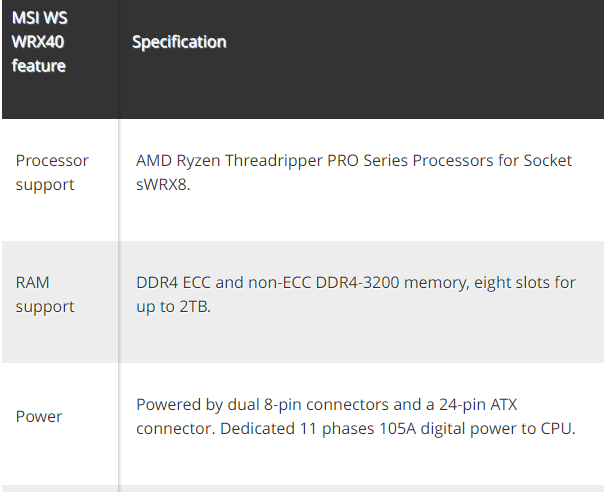Select the 'RAM support' row label
Screen dimensions: 607x492
click(45, 294)
